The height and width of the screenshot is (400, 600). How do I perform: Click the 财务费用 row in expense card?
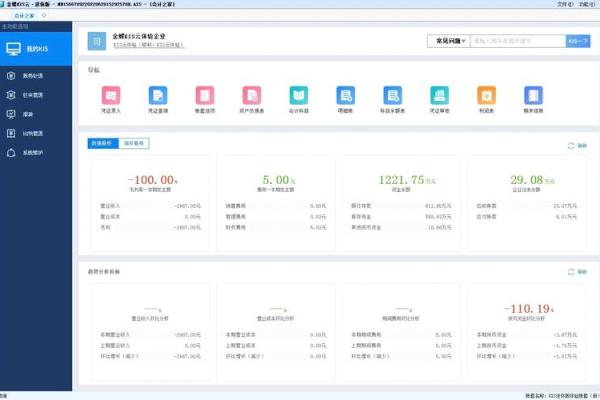[x=276, y=227]
